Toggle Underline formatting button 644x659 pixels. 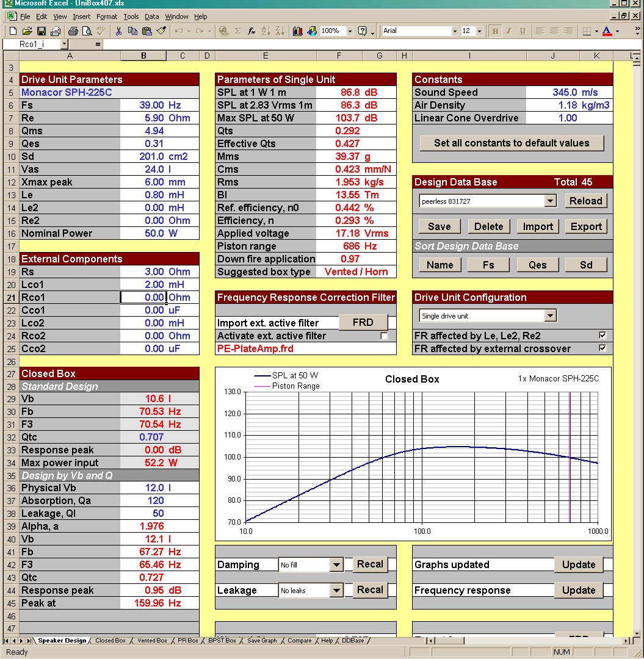pos(523,31)
